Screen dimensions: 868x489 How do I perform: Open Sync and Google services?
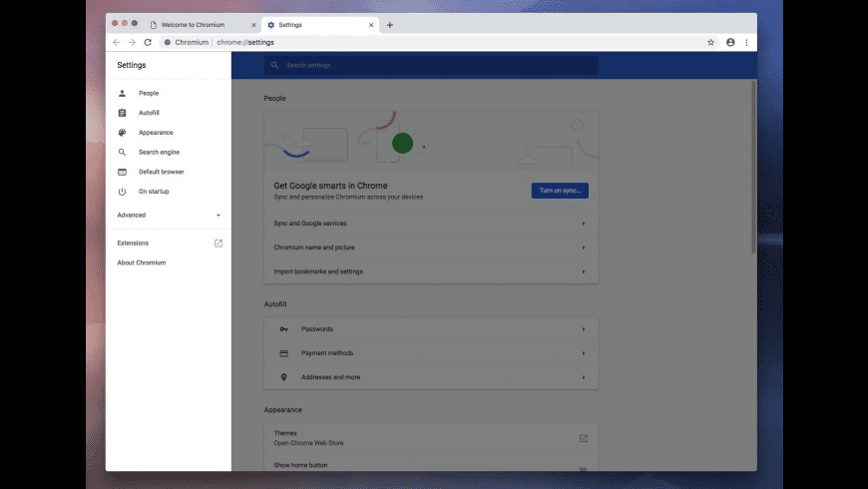(431, 224)
